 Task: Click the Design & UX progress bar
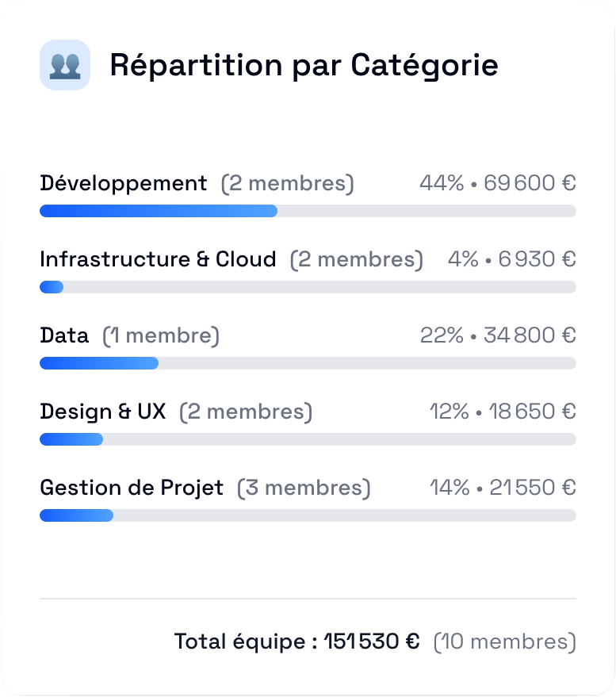tap(308, 439)
